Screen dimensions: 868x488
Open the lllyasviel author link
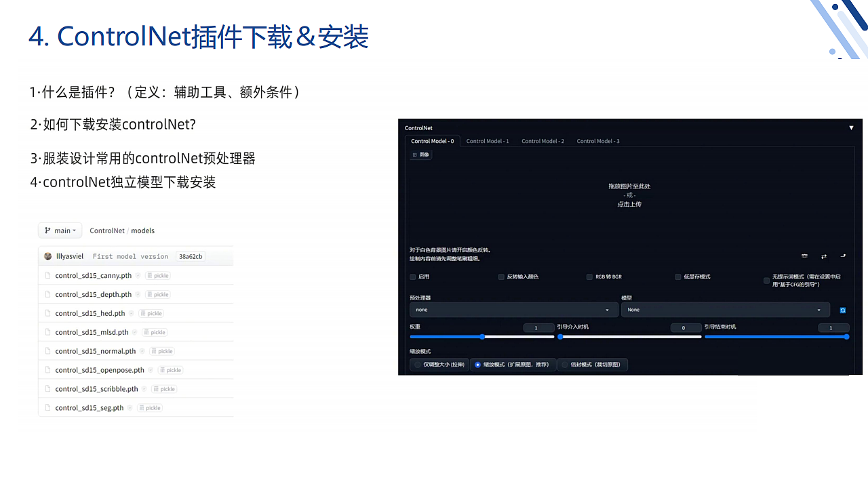(70, 256)
